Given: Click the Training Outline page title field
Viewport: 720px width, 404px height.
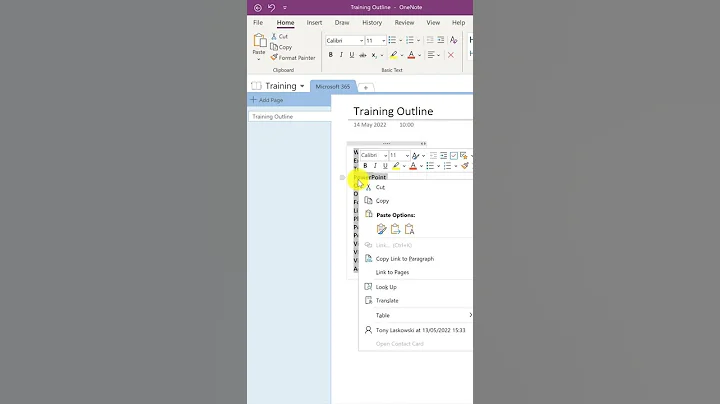Looking at the screenshot, I should [393, 111].
